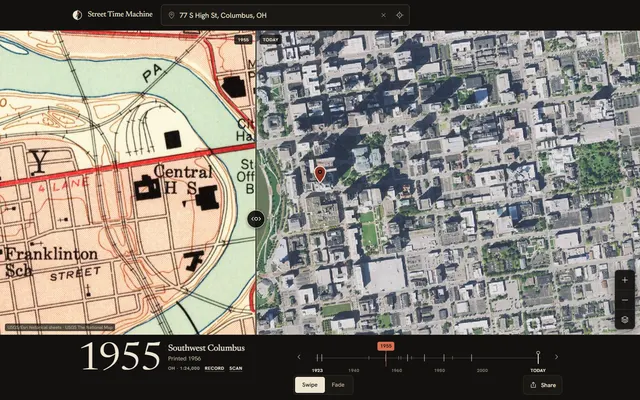This screenshot has width=640, height=400.
Task: Click the 1980 timeline label
Action: coord(439,370)
